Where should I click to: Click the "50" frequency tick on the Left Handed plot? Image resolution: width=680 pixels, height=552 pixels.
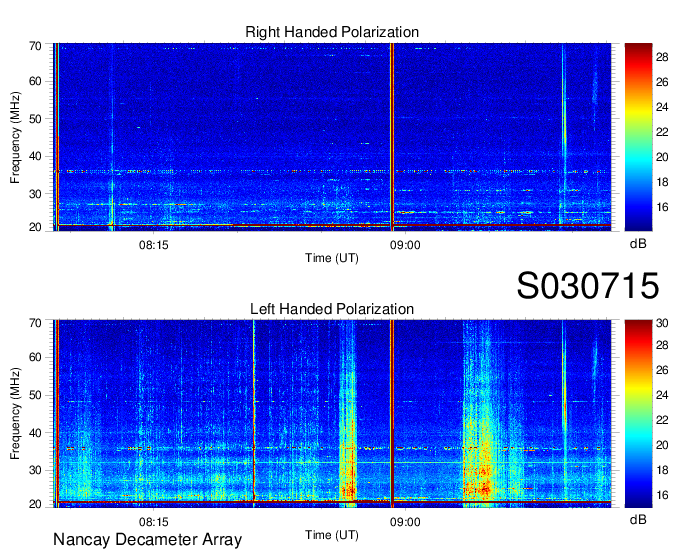pyautogui.click(x=35, y=395)
